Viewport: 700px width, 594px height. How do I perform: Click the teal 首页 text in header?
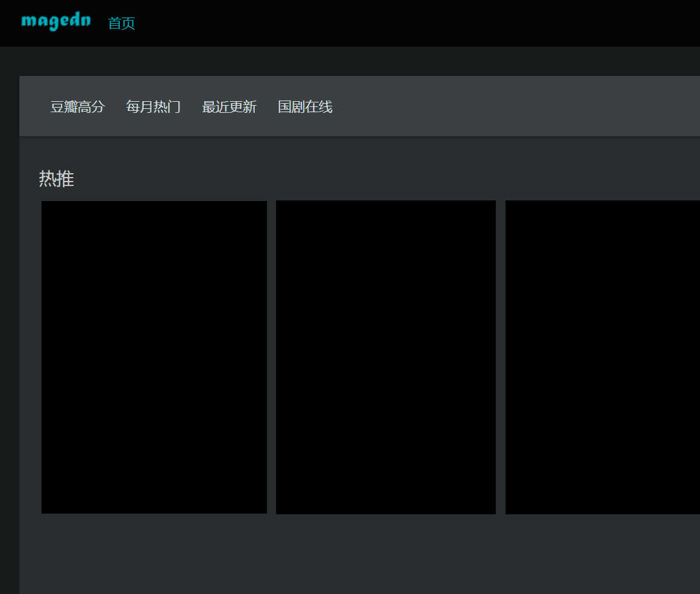point(121,23)
